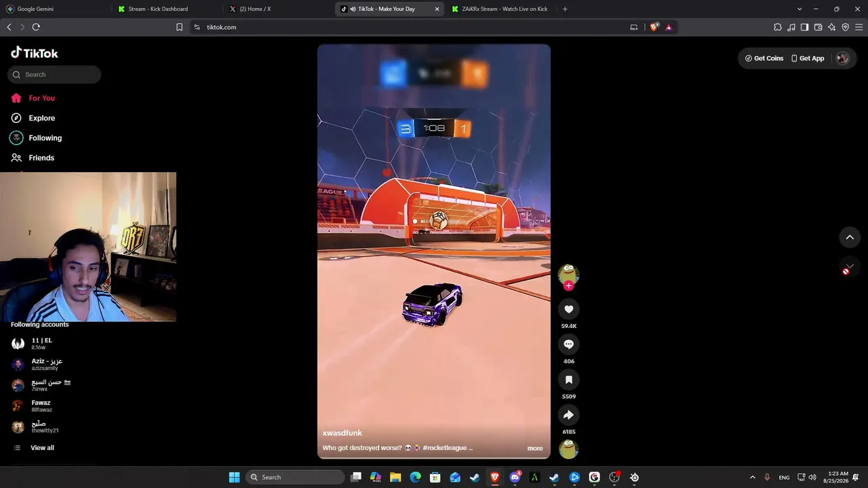Open the 7snwx following account
The width and height of the screenshot is (868, 488).
click(41, 385)
